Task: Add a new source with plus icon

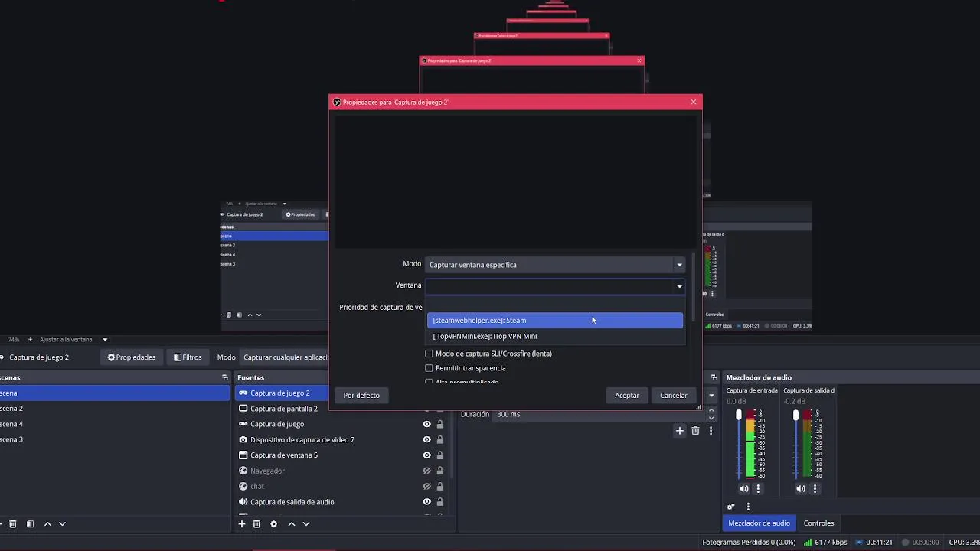Action: click(x=242, y=524)
